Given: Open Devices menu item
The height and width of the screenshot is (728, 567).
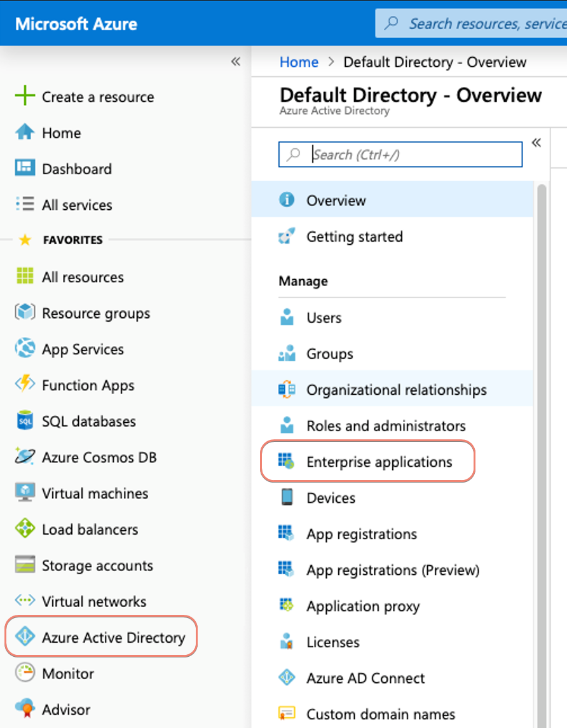Looking at the screenshot, I should click(x=392, y=497).
